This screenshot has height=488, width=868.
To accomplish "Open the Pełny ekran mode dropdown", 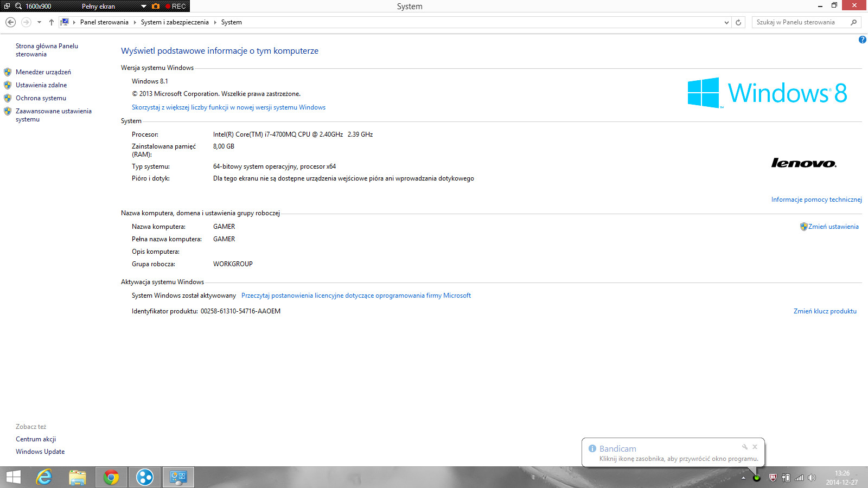I will tap(143, 7).
